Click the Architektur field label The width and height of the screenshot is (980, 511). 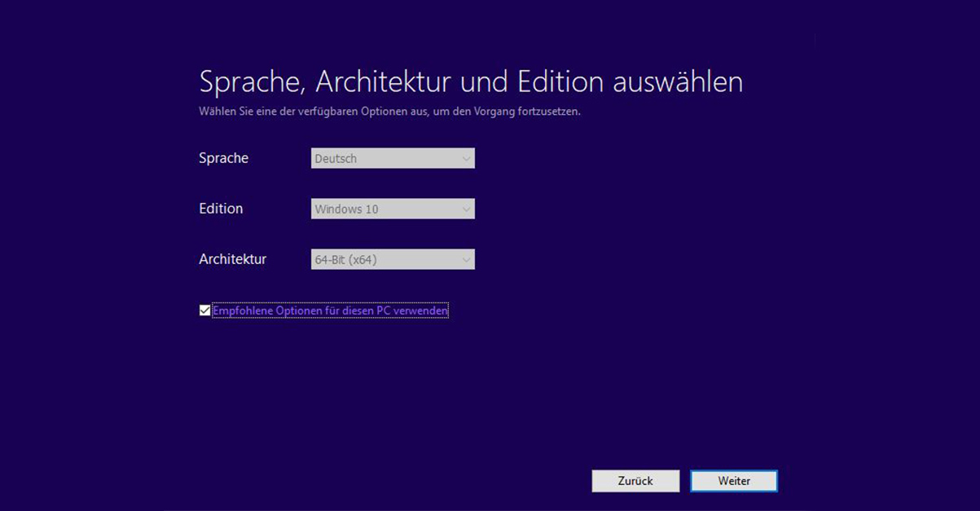pos(233,259)
